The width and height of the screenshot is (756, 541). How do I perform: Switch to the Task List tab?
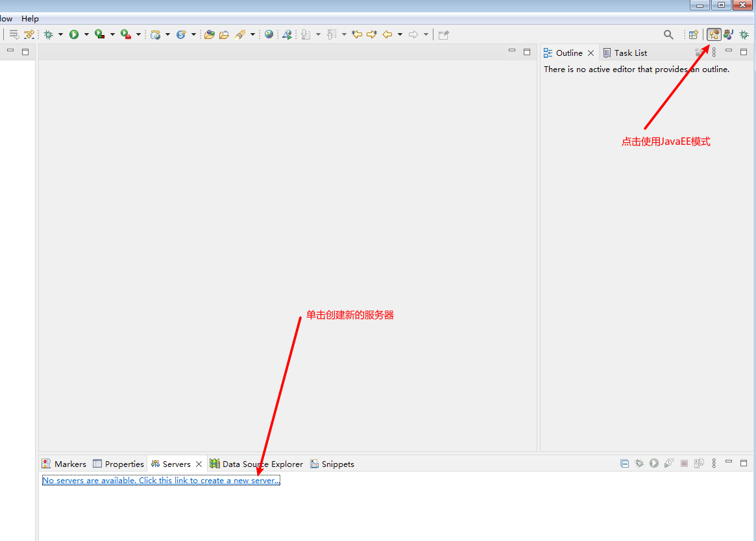[626, 53]
